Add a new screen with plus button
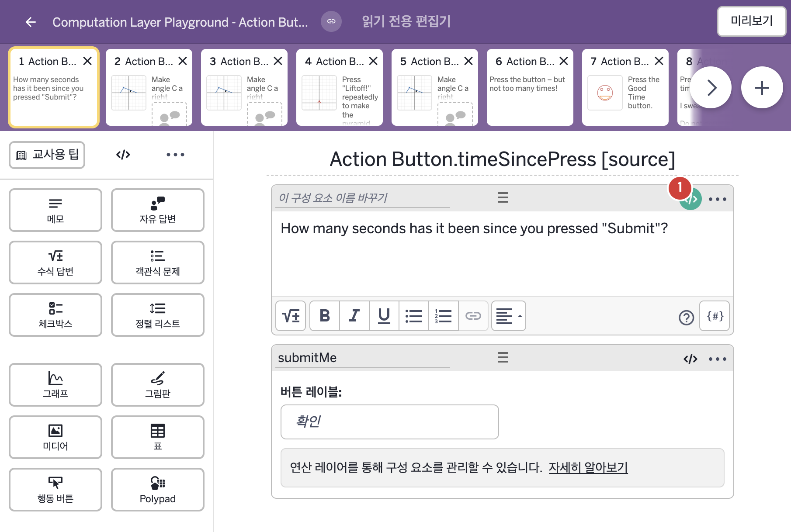Image resolution: width=791 pixels, height=532 pixels. [762, 88]
